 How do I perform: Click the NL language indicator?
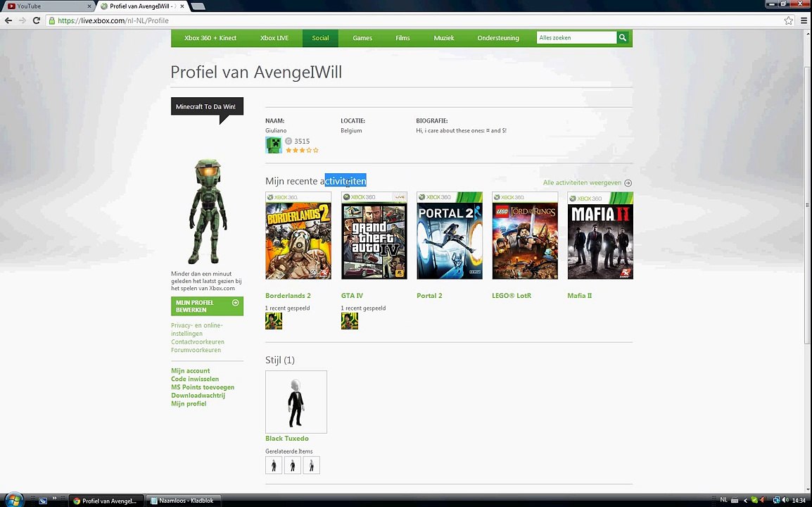(723, 500)
